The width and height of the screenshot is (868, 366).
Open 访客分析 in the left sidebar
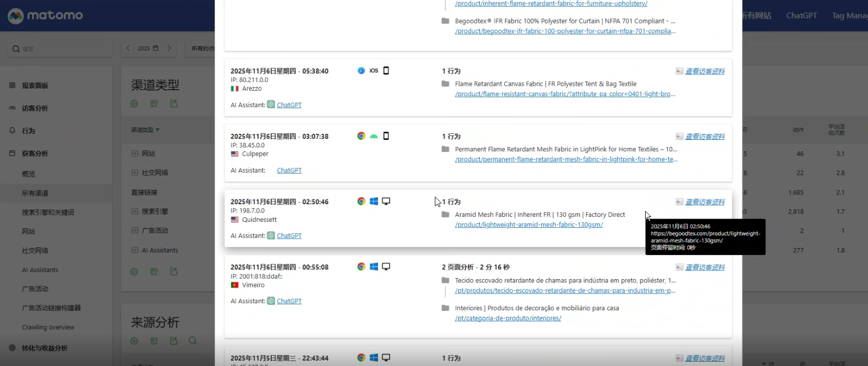coord(35,108)
